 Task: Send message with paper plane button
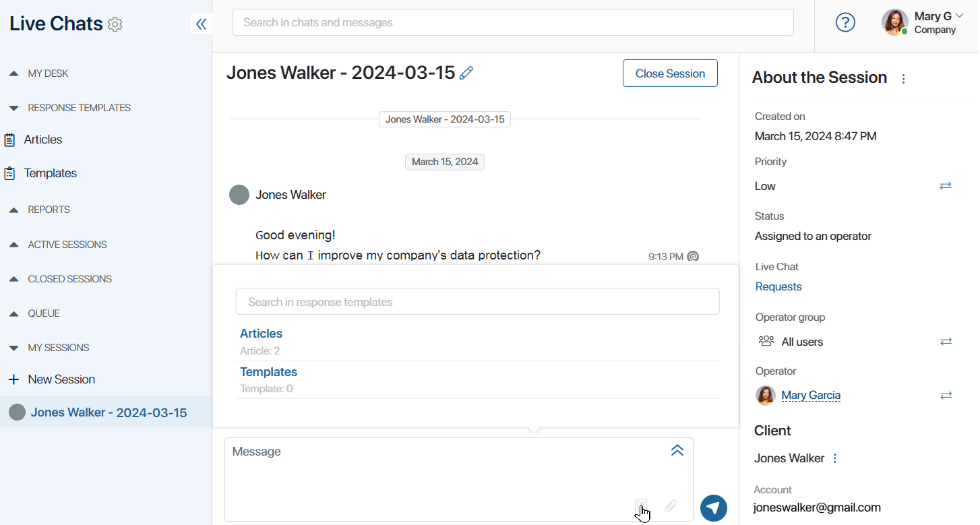click(x=714, y=507)
